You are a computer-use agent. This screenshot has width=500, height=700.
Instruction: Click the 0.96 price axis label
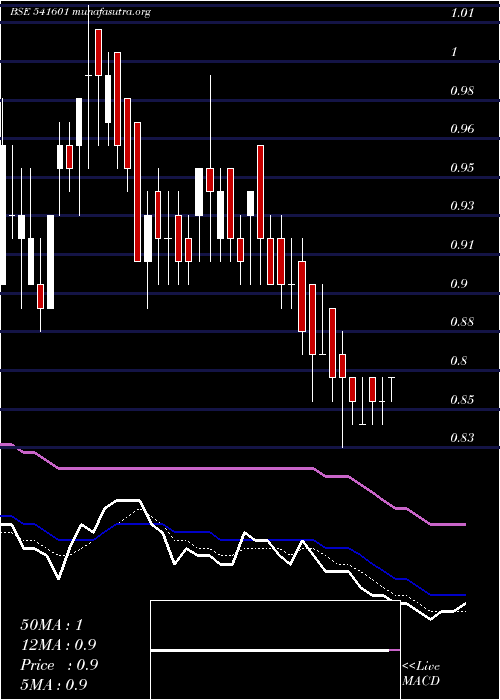[x=462, y=129]
